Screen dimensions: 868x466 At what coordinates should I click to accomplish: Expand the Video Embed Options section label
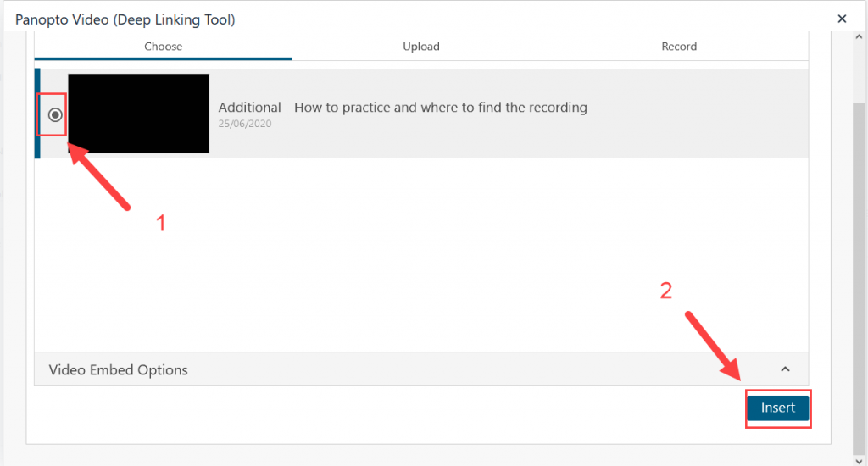118,369
